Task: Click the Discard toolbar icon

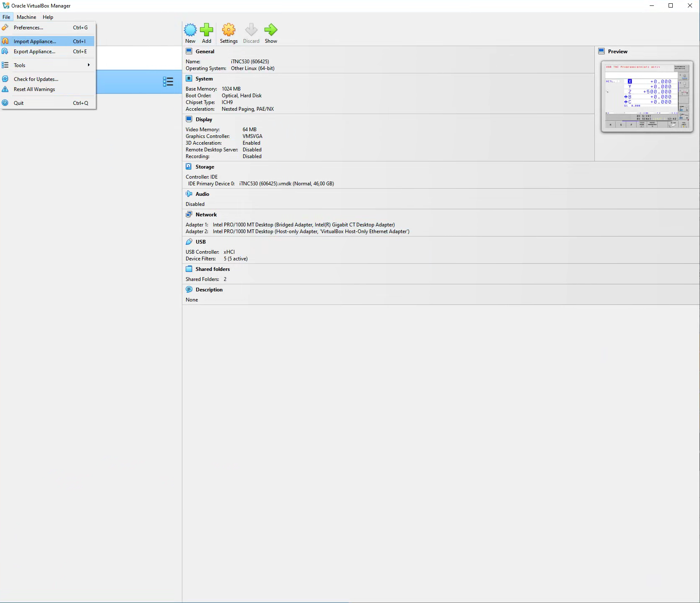Action: click(251, 30)
